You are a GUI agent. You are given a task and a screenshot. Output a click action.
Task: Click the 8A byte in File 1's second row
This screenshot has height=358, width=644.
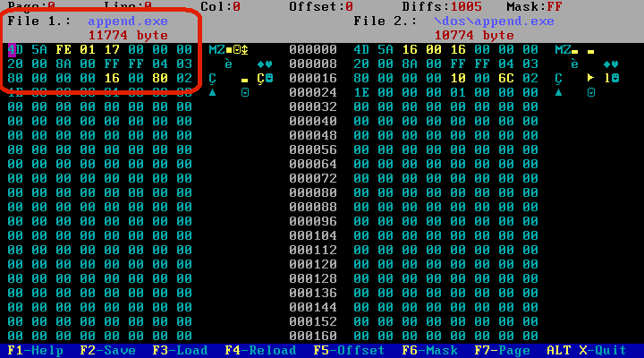click(x=64, y=64)
